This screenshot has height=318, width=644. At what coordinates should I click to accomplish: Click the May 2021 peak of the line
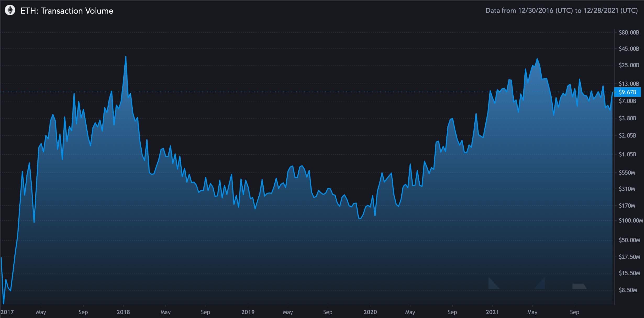click(x=537, y=59)
